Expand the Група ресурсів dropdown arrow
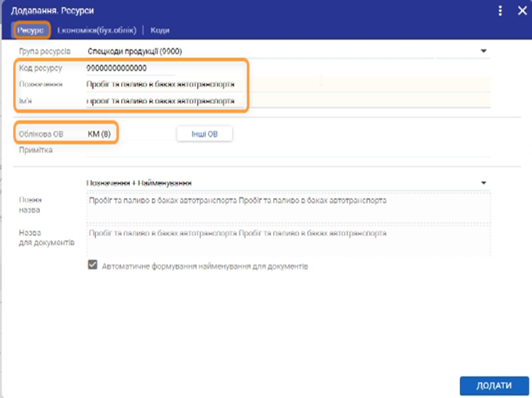 click(x=484, y=51)
